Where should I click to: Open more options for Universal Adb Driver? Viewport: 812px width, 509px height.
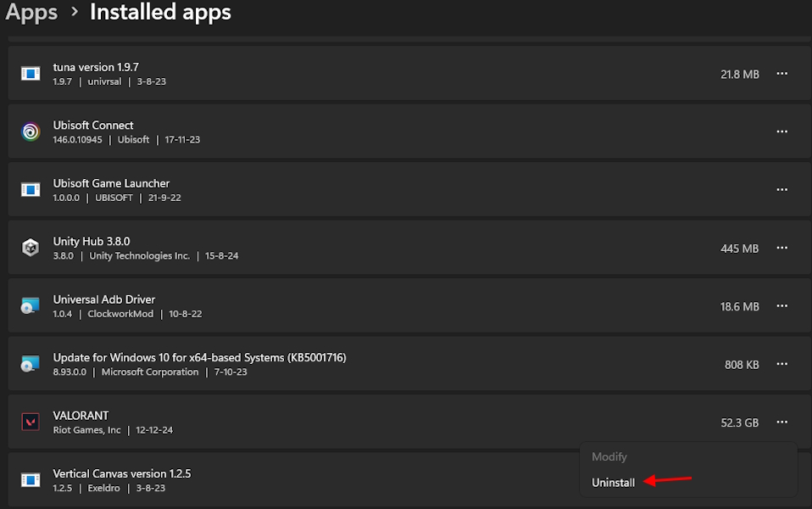(x=781, y=305)
